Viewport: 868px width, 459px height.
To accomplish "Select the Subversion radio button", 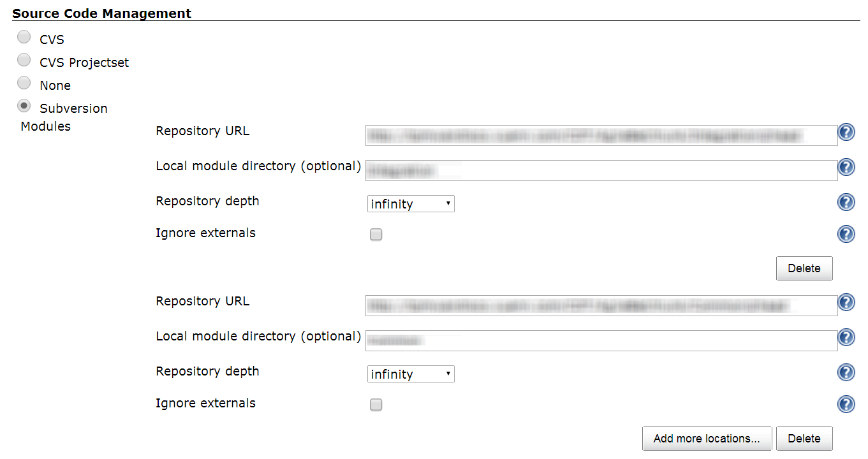I will 24,106.
